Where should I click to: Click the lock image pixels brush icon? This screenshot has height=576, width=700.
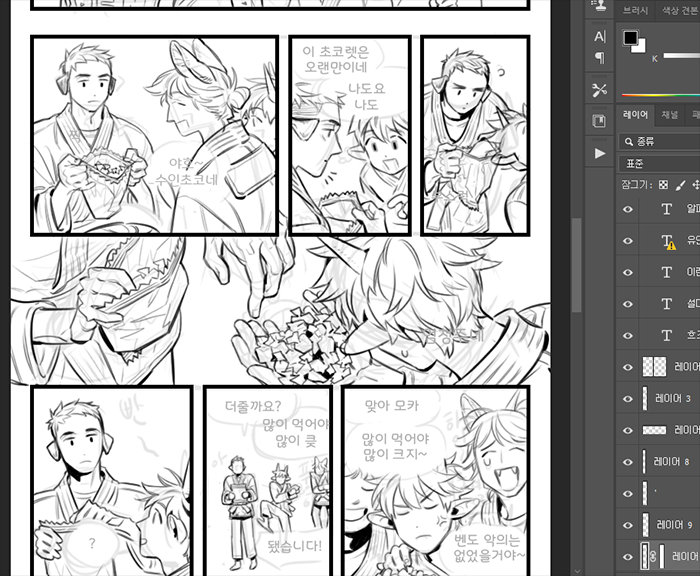pos(678,185)
